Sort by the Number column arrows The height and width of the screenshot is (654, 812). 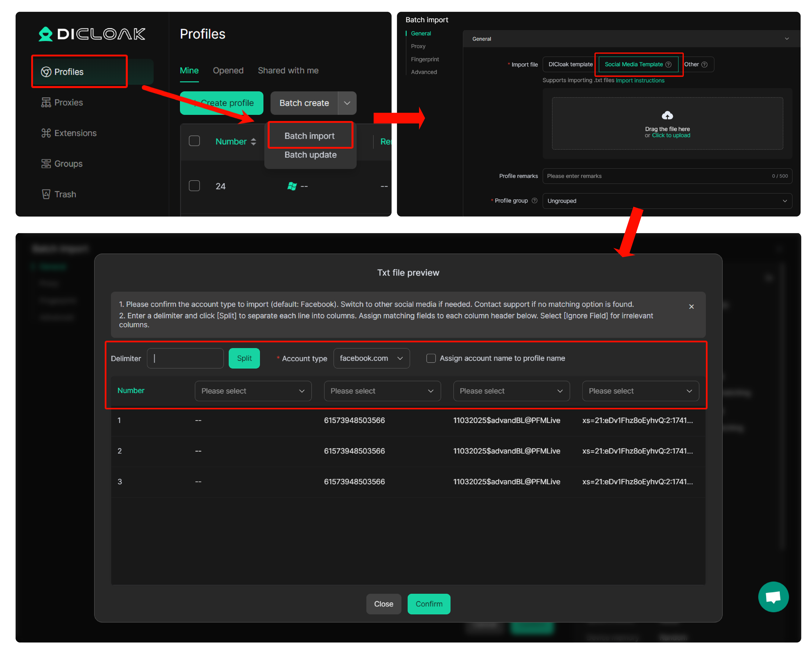(x=253, y=142)
